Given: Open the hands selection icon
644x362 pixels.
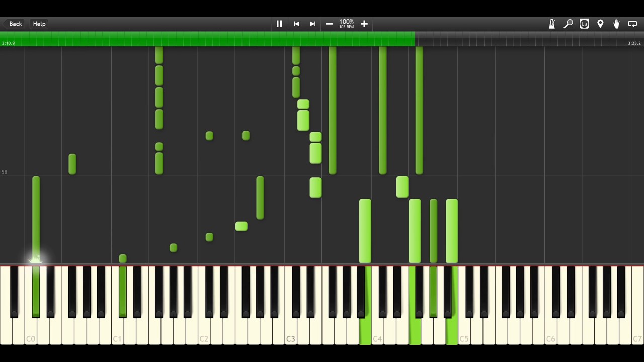Looking at the screenshot, I should click(616, 24).
